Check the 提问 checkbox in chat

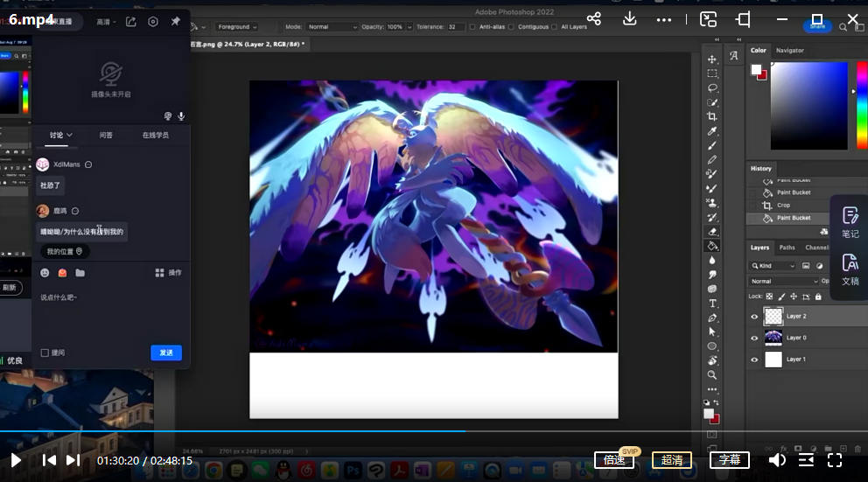[x=45, y=353]
